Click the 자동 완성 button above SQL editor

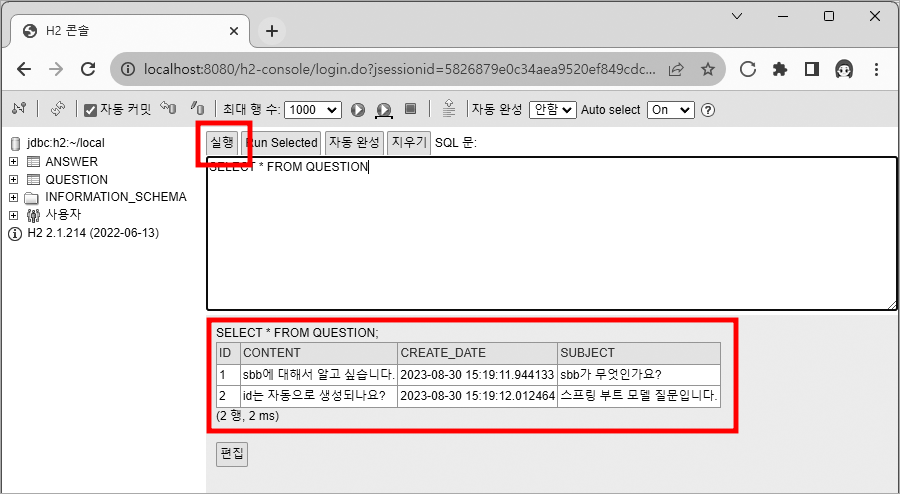354,142
